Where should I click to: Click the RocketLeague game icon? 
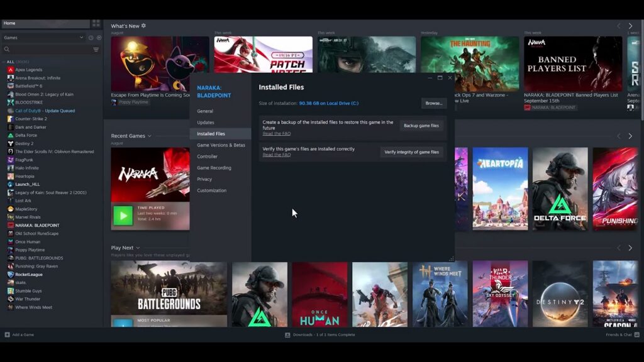tap(11, 274)
